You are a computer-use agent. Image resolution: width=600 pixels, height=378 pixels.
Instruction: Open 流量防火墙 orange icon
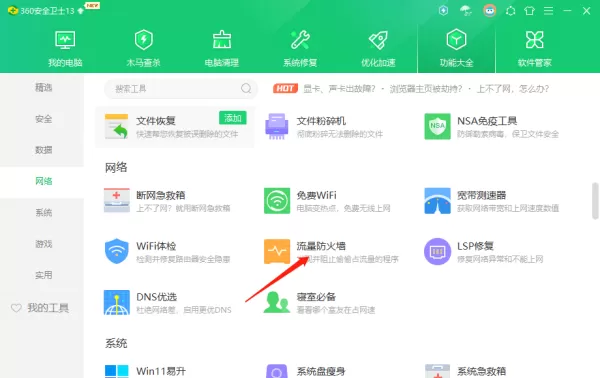277,251
